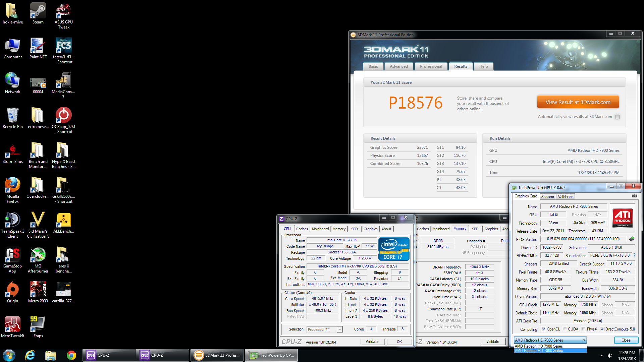644x362 pixels.
Task: Click the ATI Radeon logo in GPU-Z
Action: (x=622, y=218)
